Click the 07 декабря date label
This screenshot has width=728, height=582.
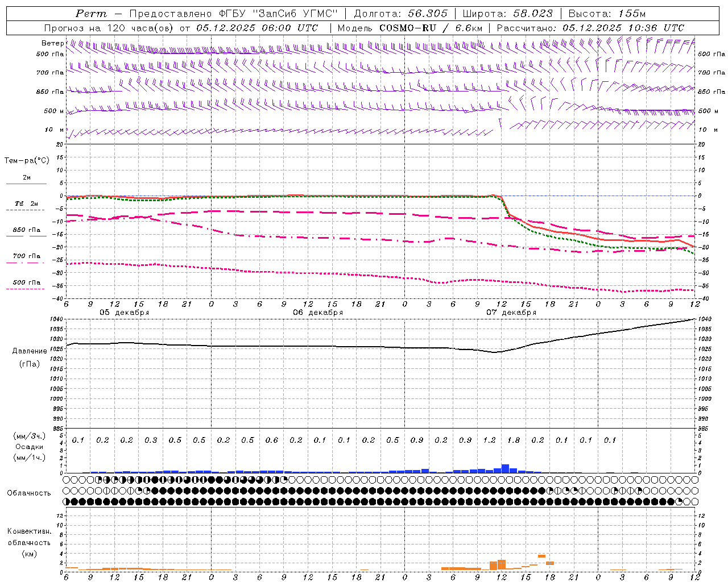coord(511,313)
